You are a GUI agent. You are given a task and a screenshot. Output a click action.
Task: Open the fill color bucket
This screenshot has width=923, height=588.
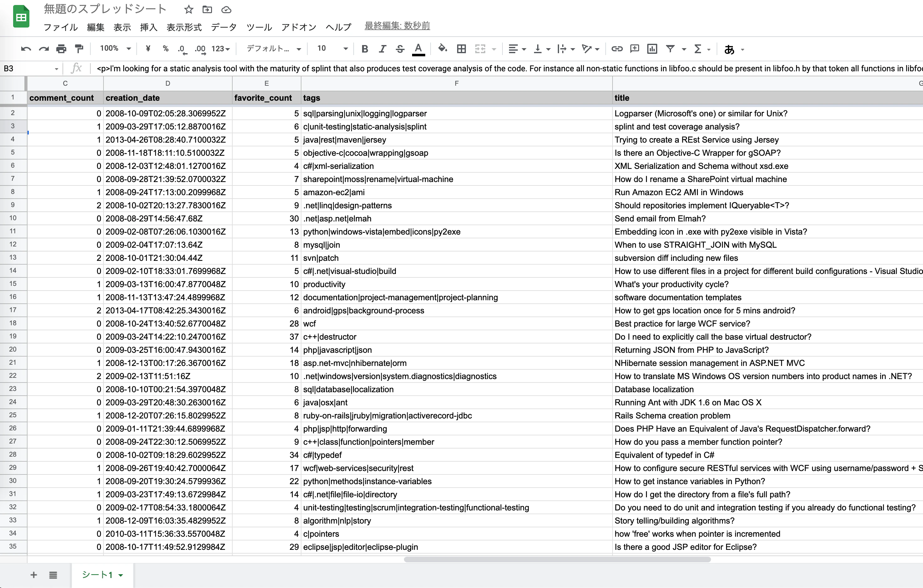click(x=442, y=48)
